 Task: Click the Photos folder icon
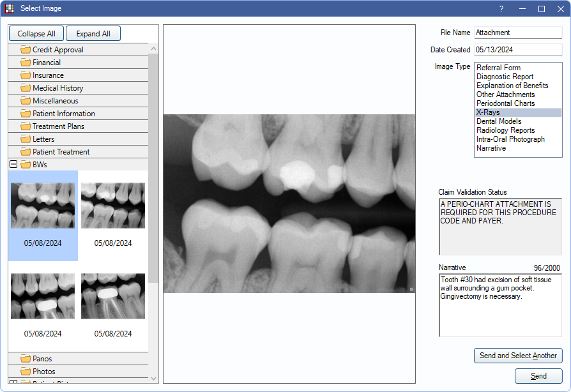pos(26,372)
